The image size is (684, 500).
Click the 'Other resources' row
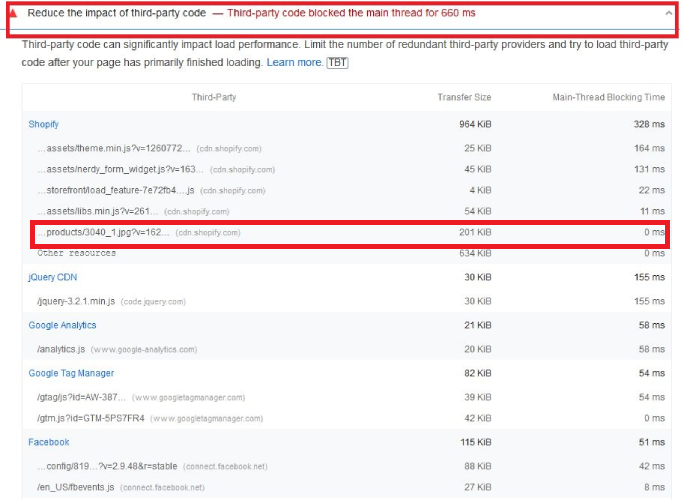[x=76, y=253]
